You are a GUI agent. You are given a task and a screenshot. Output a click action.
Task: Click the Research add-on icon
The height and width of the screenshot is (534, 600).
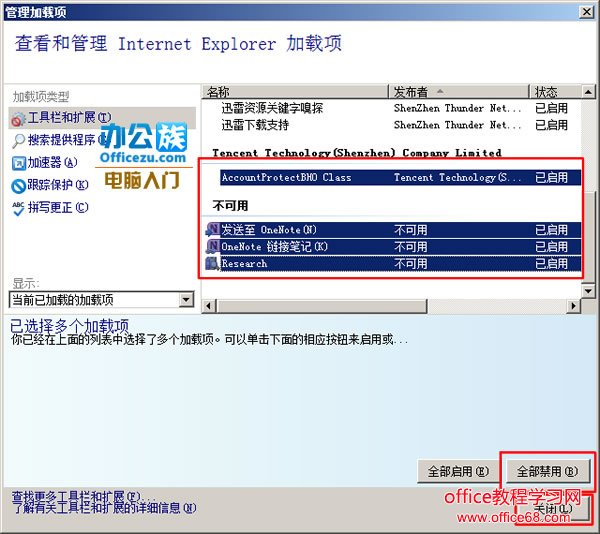coord(212,264)
